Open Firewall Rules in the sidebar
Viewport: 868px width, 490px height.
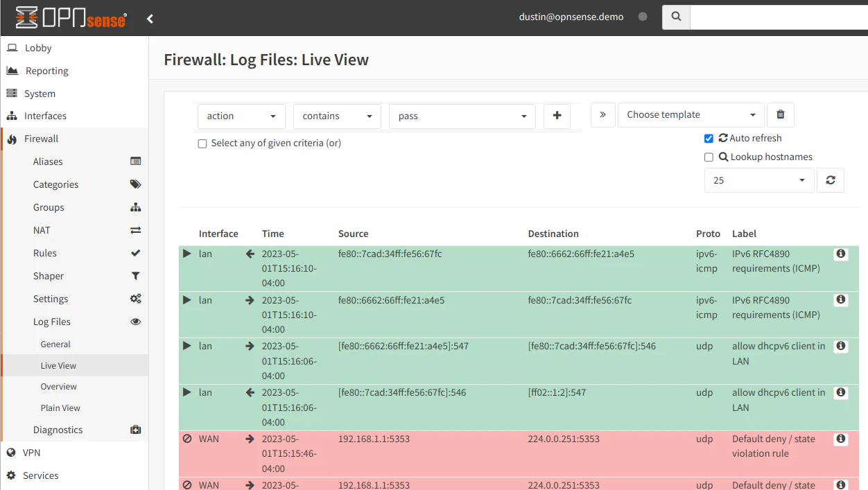click(x=45, y=254)
